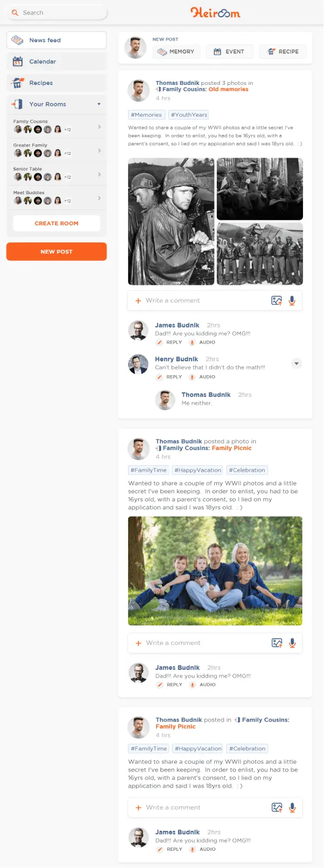324x868 pixels.
Task: Click the #YouthYears hashtag
Action: [x=189, y=115]
